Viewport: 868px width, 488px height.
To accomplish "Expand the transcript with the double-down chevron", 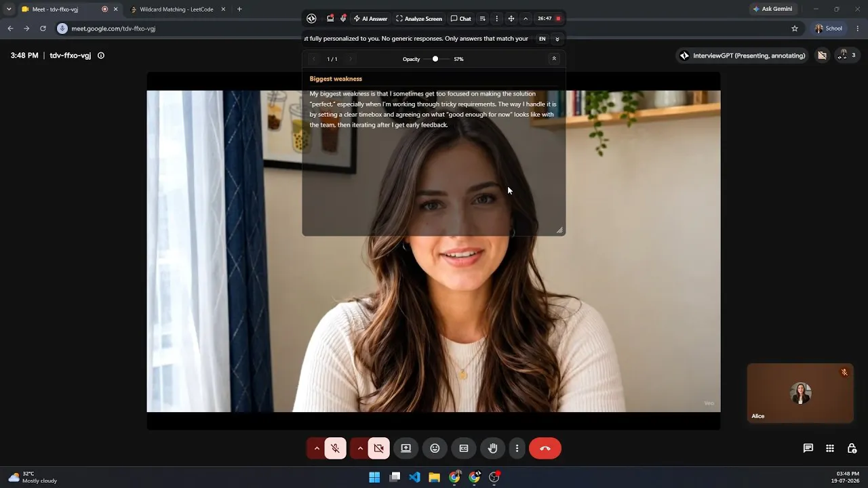I will click(x=557, y=39).
